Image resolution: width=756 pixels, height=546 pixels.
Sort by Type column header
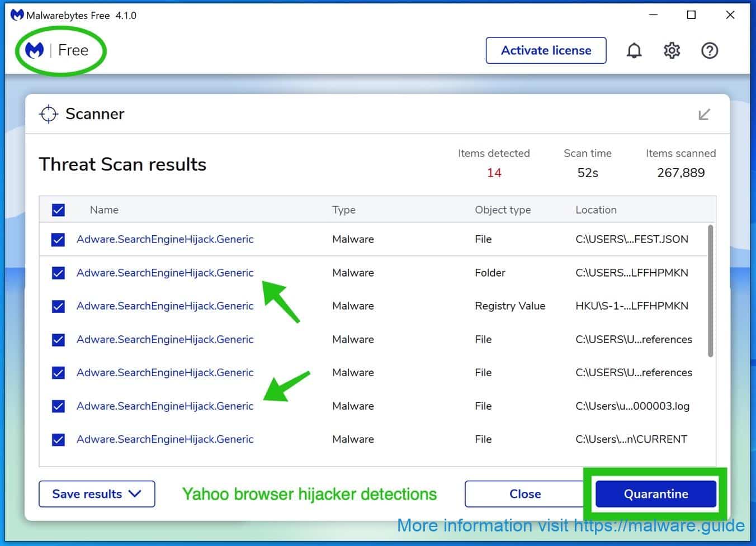coord(344,210)
